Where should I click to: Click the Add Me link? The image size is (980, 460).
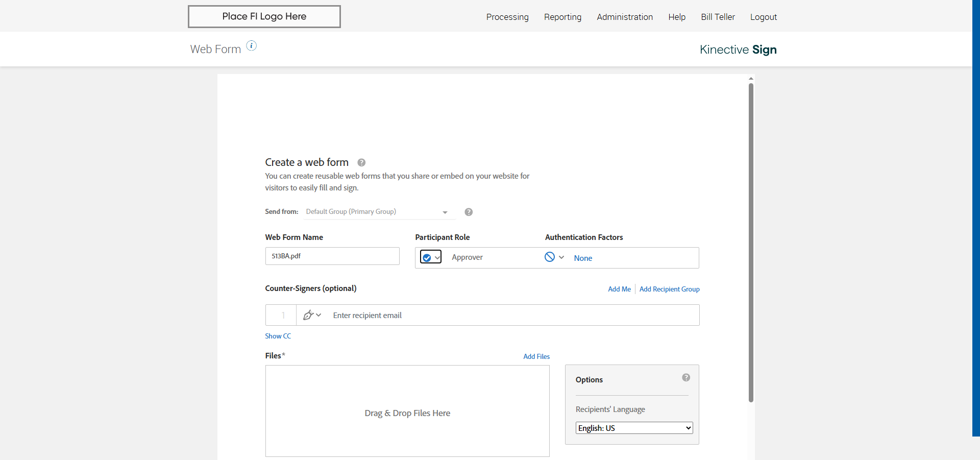coord(619,289)
